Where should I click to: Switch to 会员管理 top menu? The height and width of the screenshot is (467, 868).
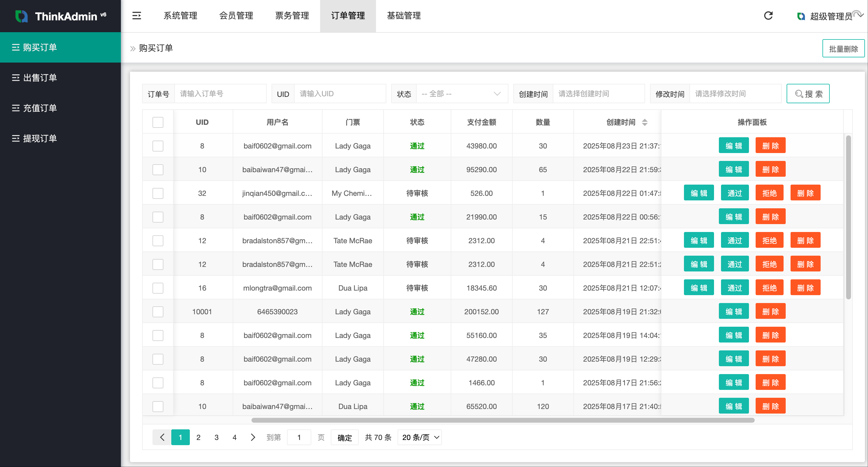point(236,15)
